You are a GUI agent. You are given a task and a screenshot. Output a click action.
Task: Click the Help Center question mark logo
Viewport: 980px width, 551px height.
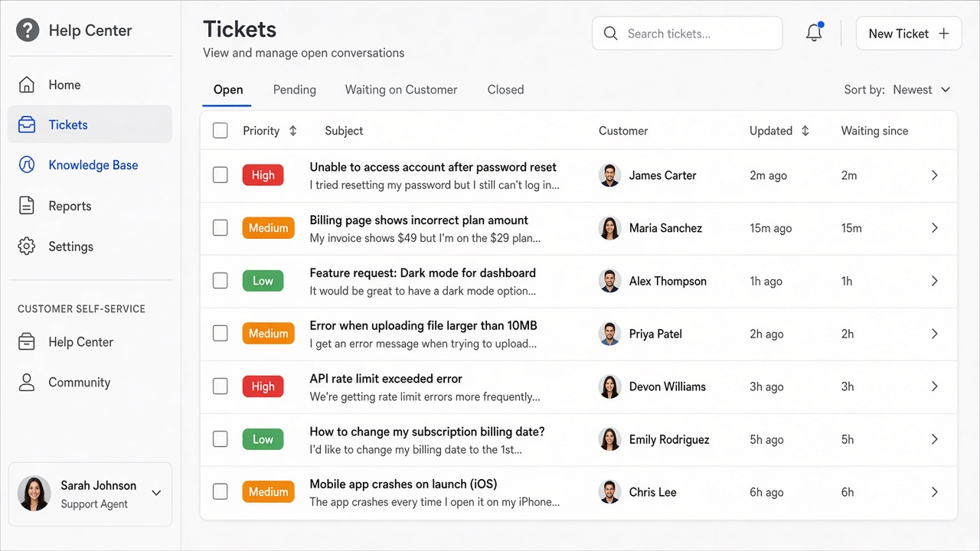point(28,31)
